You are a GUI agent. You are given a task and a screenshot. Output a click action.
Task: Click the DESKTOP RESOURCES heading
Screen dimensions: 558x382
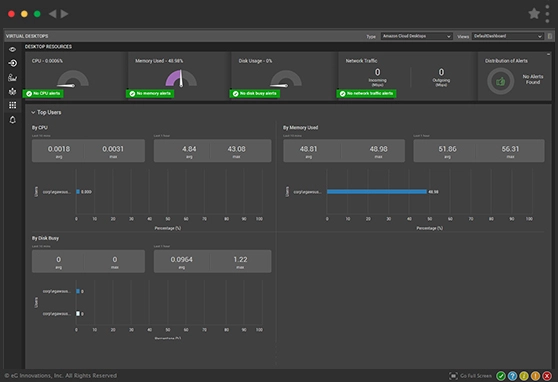(x=48, y=47)
